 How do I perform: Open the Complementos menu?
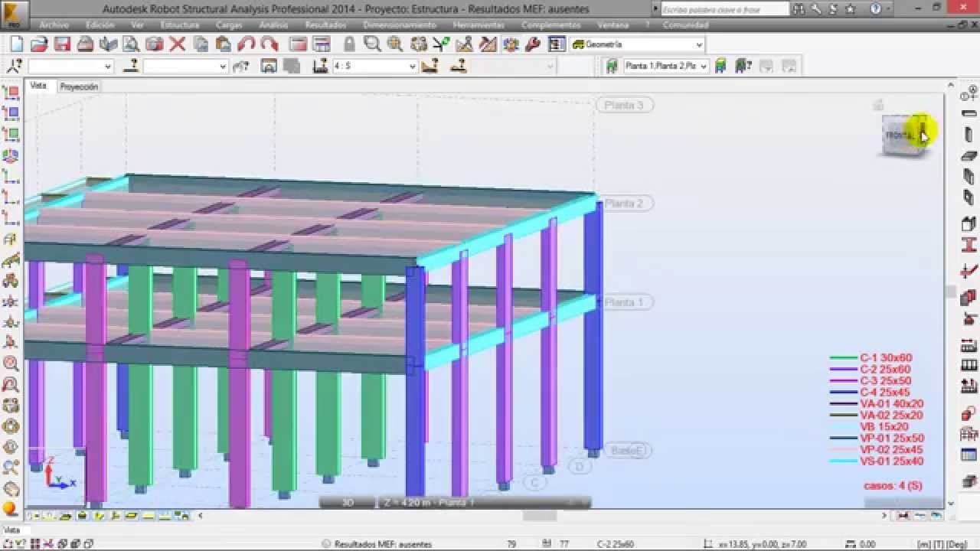pos(550,25)
